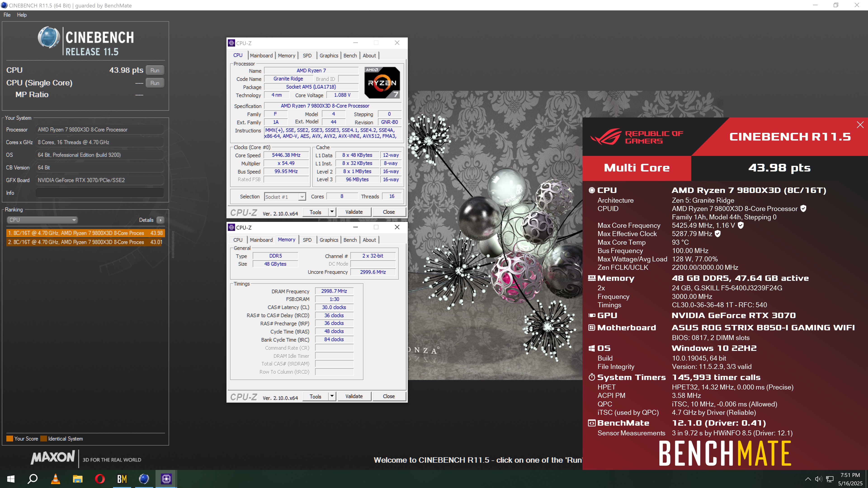The image size is (868, 488).
Task: Open CPU tab in lower CPU-Z
Action: [238, 240]
